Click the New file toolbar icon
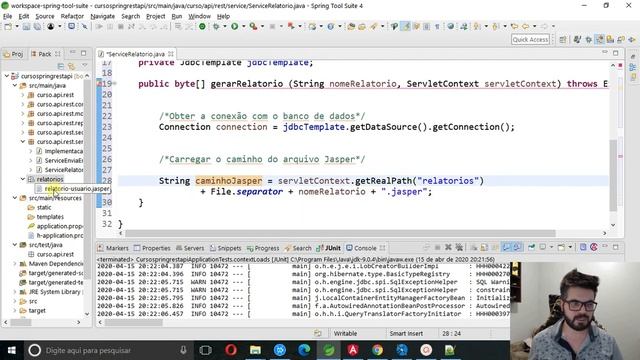Image resolution: width=640 pixels, height=360 pixels. [8, 27]
